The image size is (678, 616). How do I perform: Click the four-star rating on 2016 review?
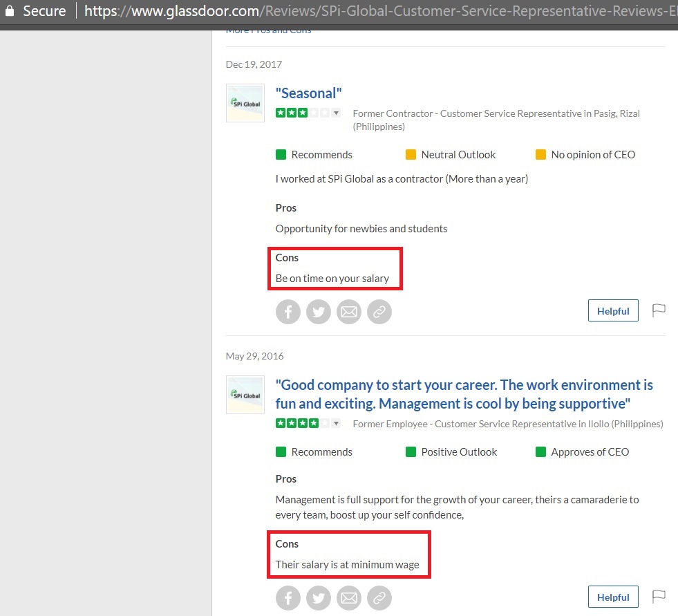tap(303, 423)
